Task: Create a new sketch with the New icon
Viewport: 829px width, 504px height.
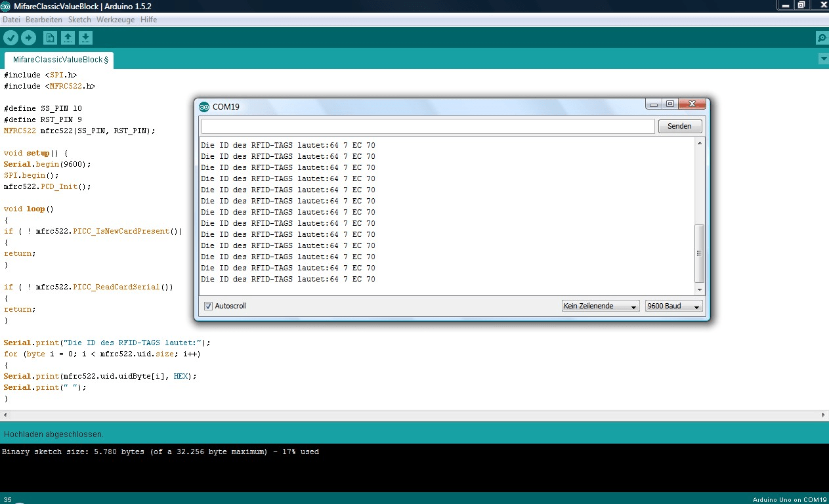Action: 50,38
